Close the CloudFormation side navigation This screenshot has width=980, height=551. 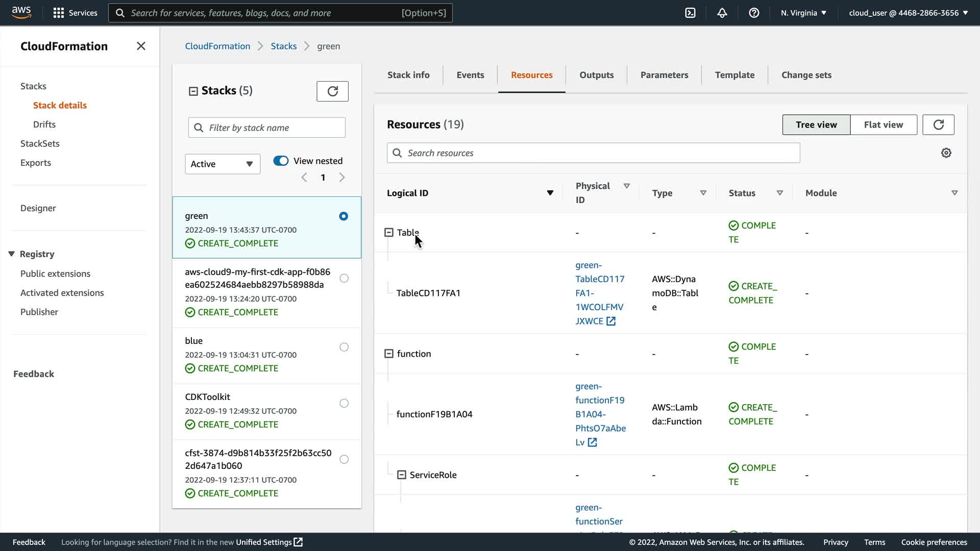point(141,46)
